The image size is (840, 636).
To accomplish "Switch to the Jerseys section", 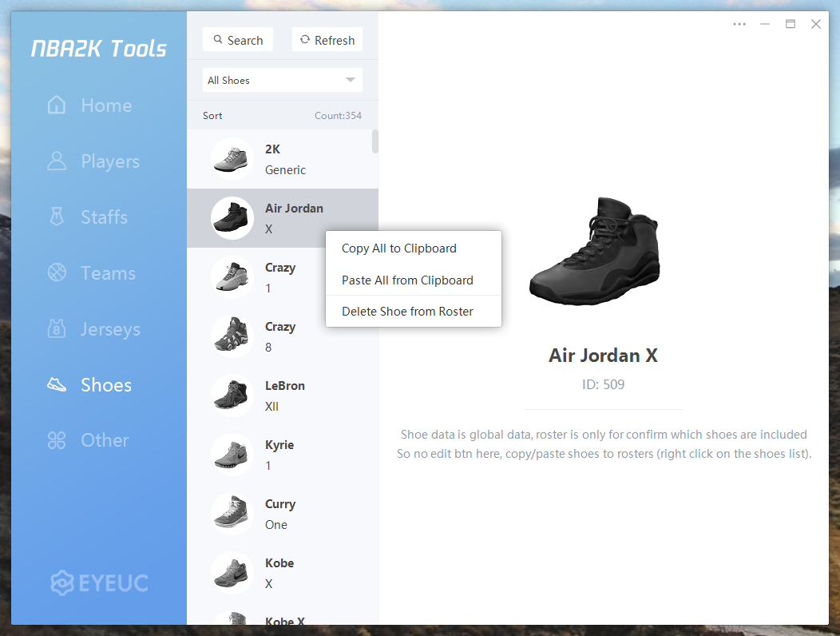I will (x=110, y=328).
